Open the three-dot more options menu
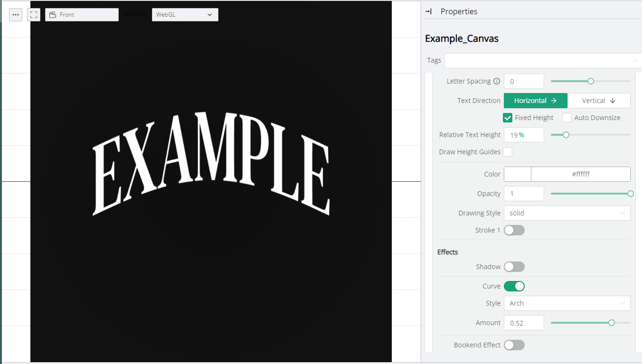This screenshot has height=364, width=642. click(16, 15)
